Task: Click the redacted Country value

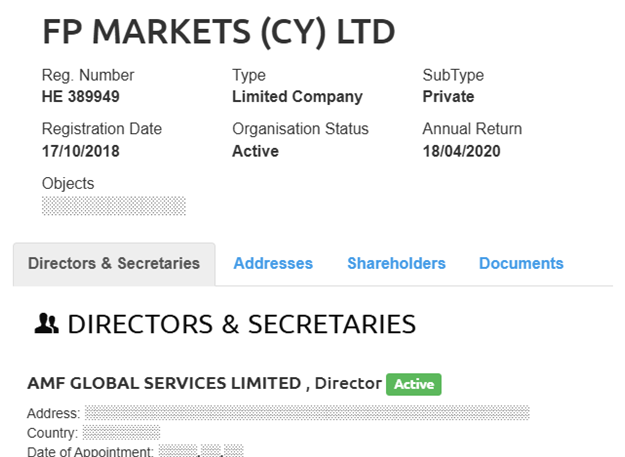Action: [122, 432]
